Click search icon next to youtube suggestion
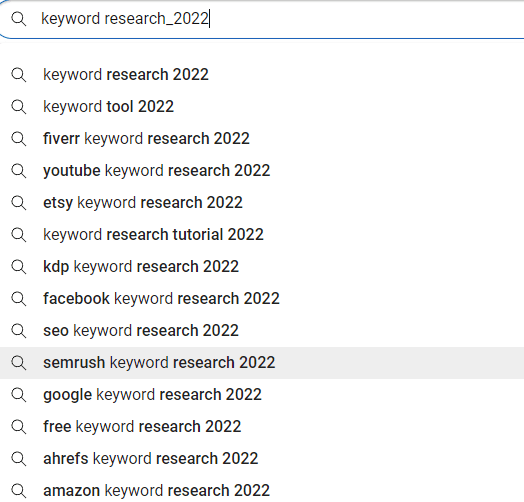524x502 pixels. pos(18,171)
